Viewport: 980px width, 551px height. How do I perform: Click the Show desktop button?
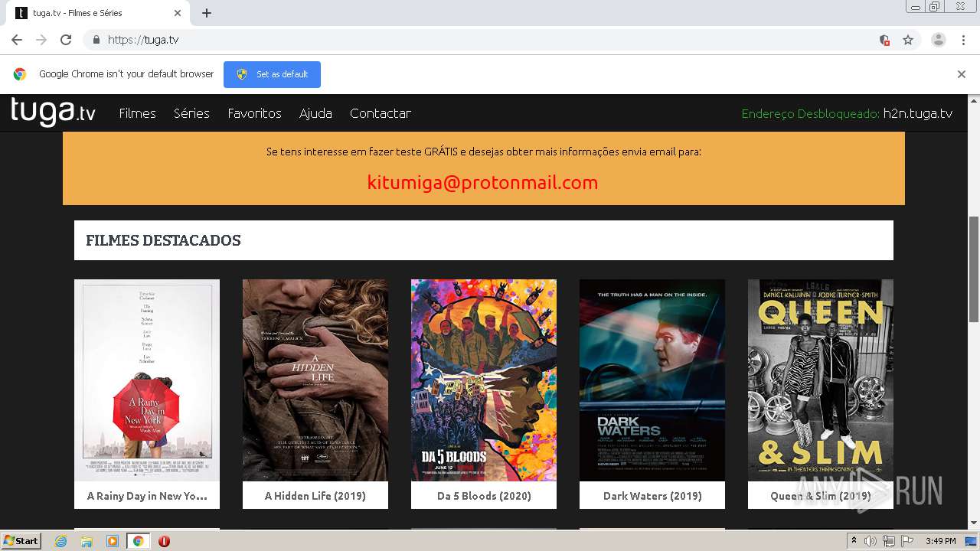pyautogui.click(x=972, y=541)
